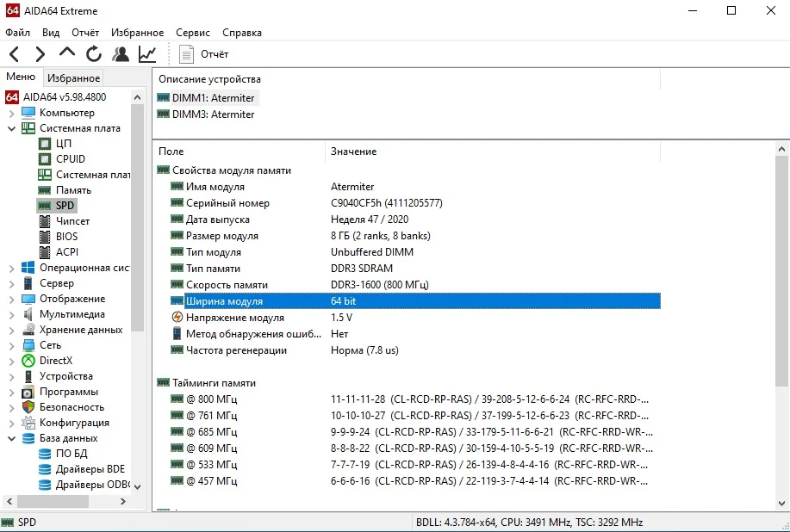Click the Конфигурация gear icon

pyautogui.click(x=28, y=423)
